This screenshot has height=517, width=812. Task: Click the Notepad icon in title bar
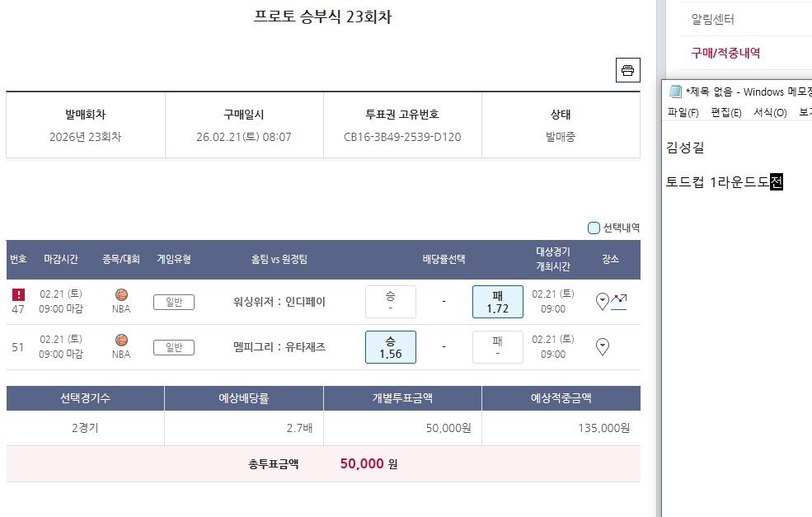click(675, 92)
